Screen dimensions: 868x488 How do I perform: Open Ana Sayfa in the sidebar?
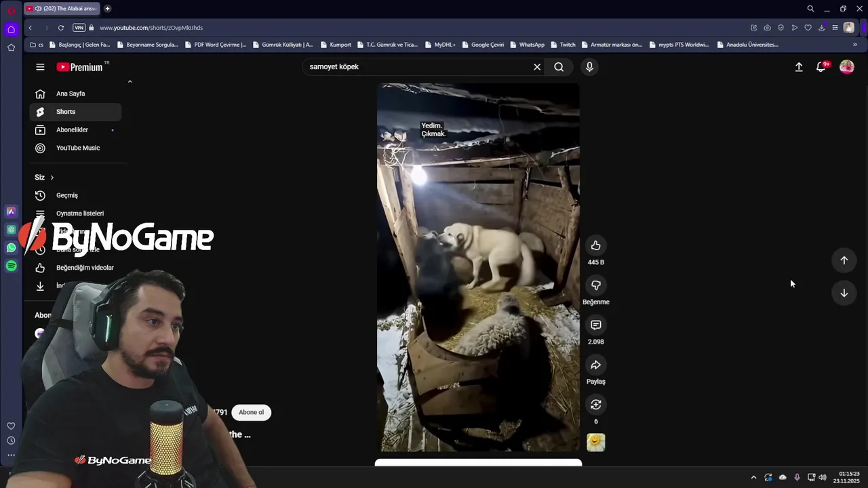coord(75,94)
